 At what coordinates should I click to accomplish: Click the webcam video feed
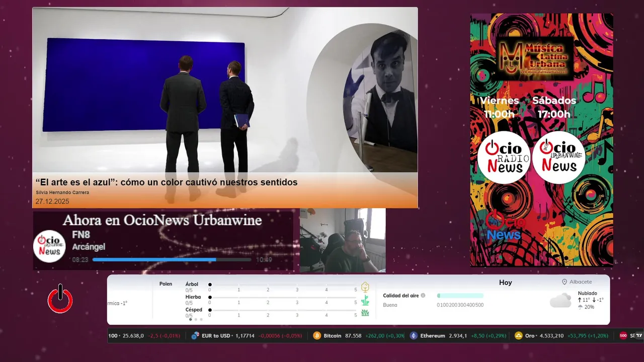click(x=343, y=241)
